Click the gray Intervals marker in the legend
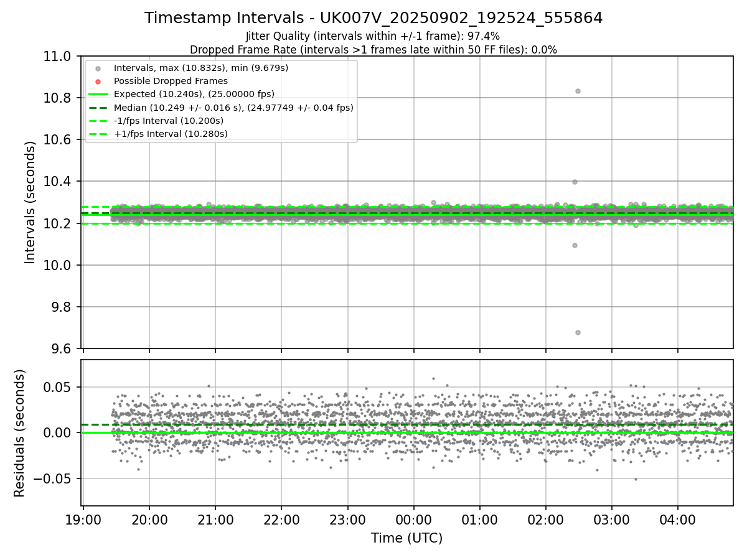The width and height of the screenshot is (747, 560). (98, 68)
